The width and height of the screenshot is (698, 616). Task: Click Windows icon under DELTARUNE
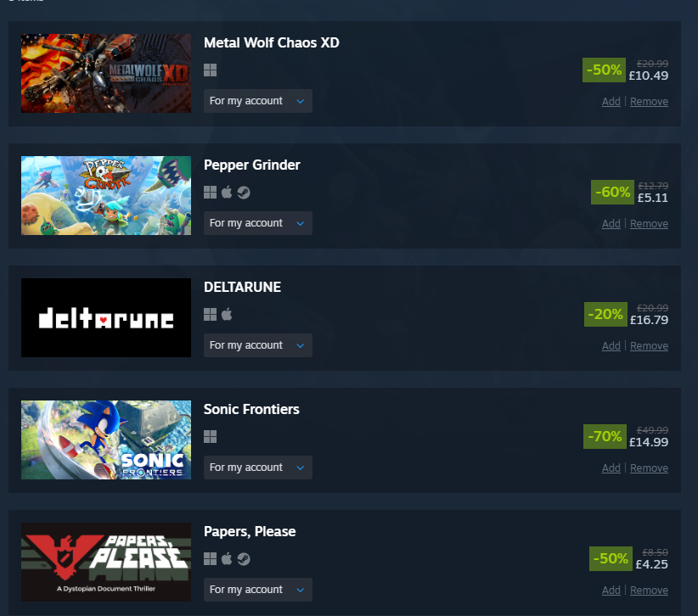pyautogui.click(x=210, y=315)
